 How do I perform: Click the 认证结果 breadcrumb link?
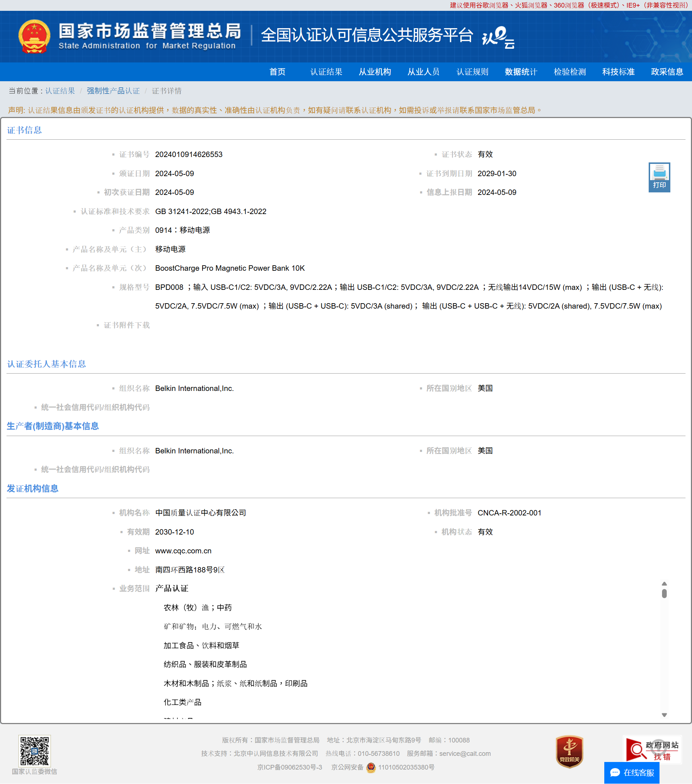point(60,91)
